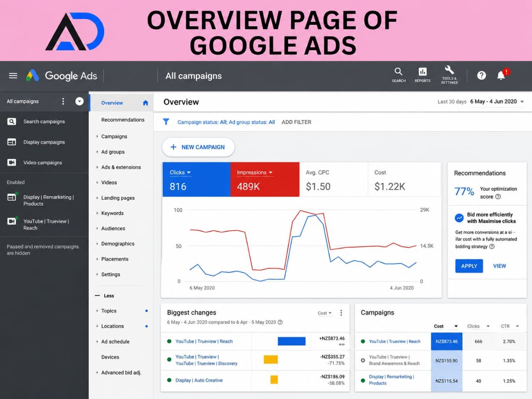This screenshot has width=532, height=399.
Task: Open the hamburger main menu
Action: pyautogui.click(x=13, y=76)
